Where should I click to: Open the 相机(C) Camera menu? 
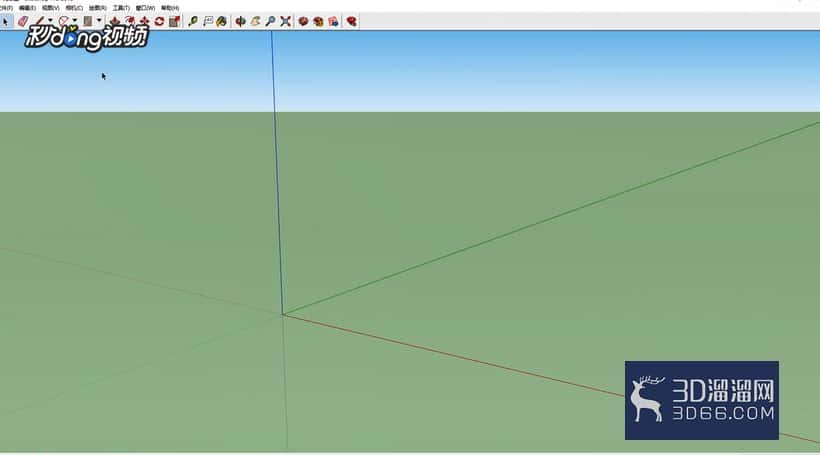point(74,8)
